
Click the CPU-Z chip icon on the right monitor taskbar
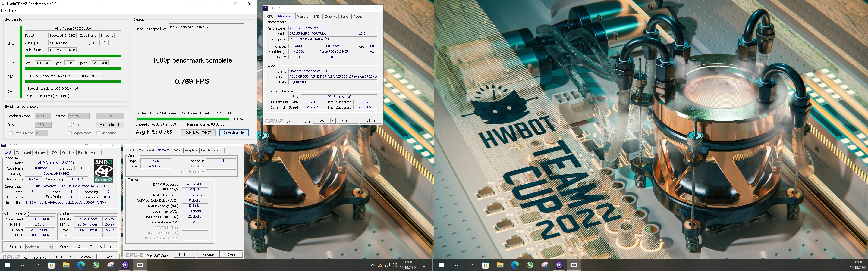tap(559, 265)
